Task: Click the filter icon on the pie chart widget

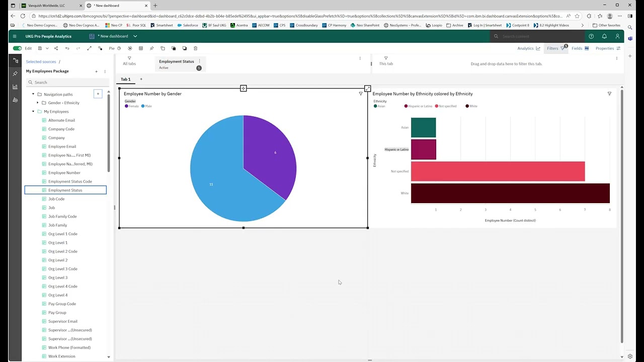Action: (x=361, y=94)
